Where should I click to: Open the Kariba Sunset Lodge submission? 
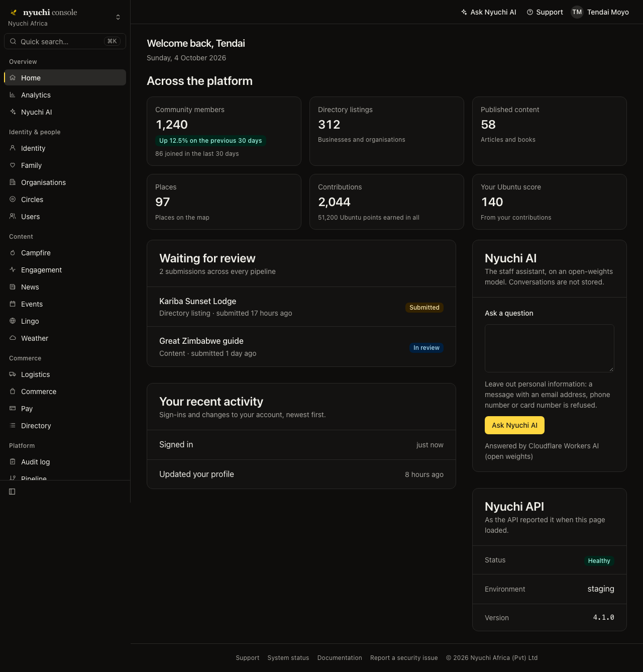(301, 307)
